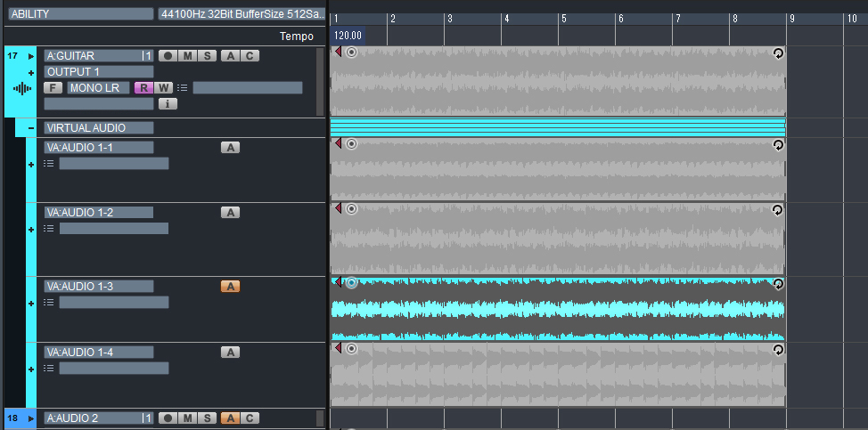
Task: Activate the A button on VA:AUDIO 1-4
Action: pyautogui.click(x=230, y=352)
